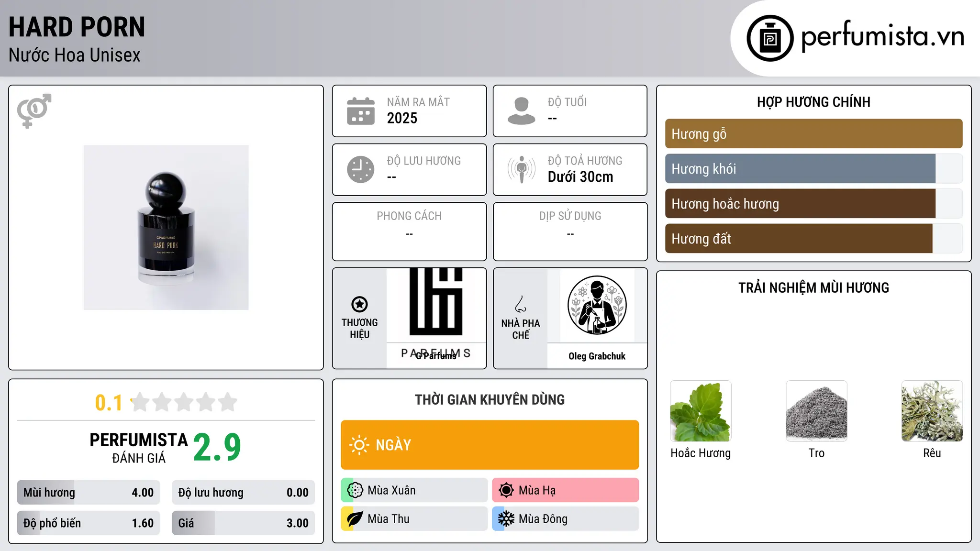This screenshot has height=551, width=980.
Task: Select the Mùa Hạ season label
Action: 537,490
